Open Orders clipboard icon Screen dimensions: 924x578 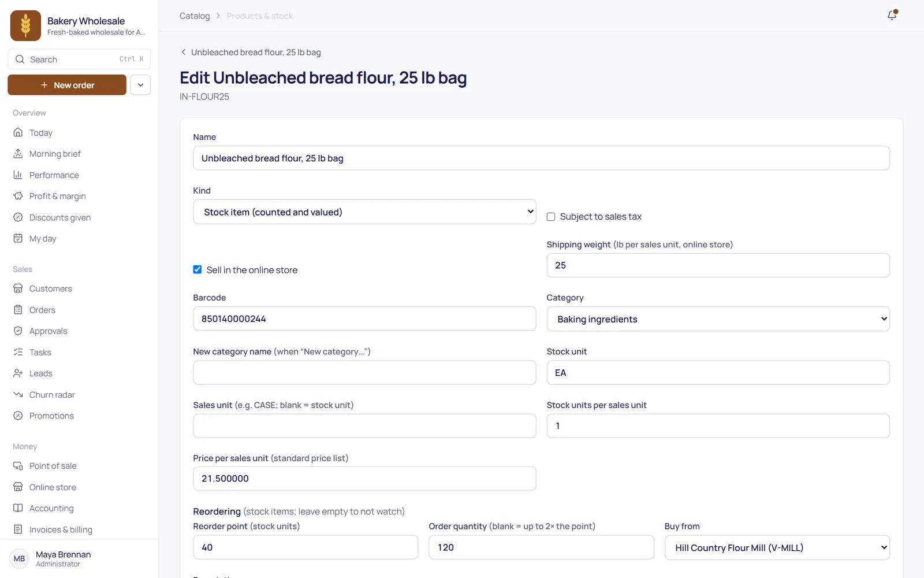click(18, 310)
